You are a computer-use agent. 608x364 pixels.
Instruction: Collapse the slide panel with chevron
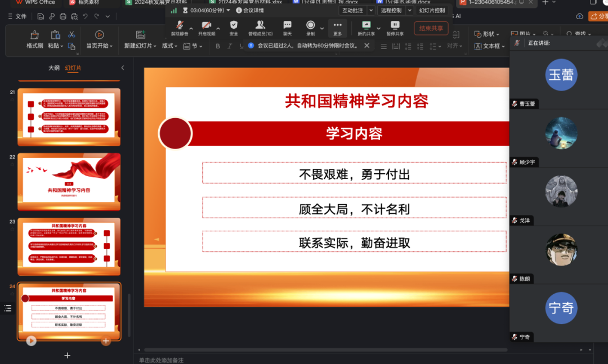pyautogui.click(x=123, y=68)
